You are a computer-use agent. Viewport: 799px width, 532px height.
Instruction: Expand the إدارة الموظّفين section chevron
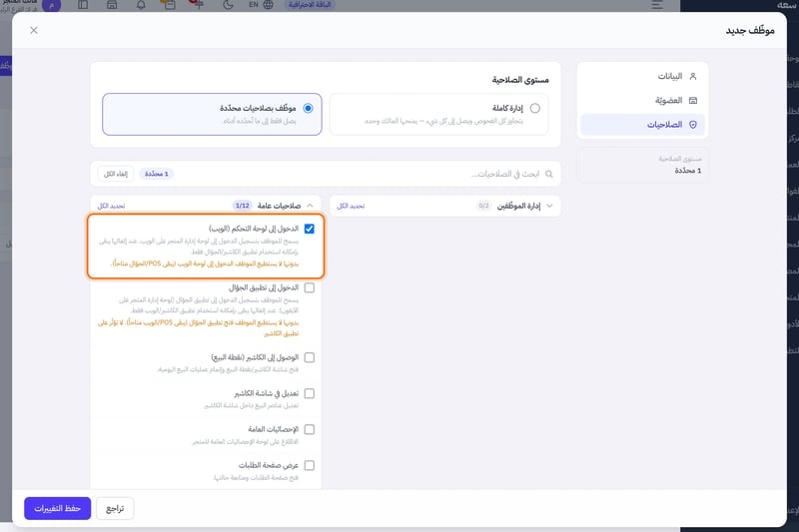[x=549, y=206]
